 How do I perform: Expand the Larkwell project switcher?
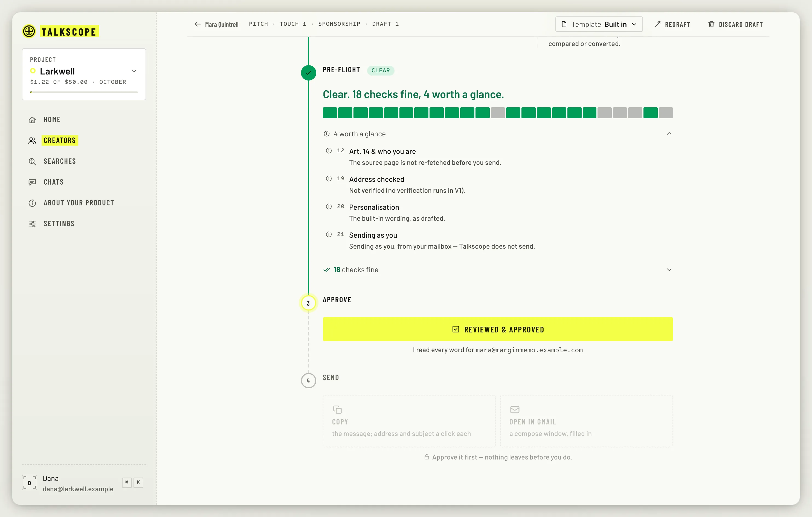(x=84, y=74)
